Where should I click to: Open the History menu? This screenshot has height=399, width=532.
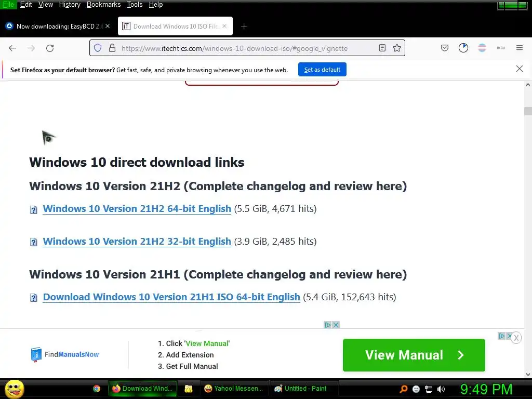tap(70, 4)
